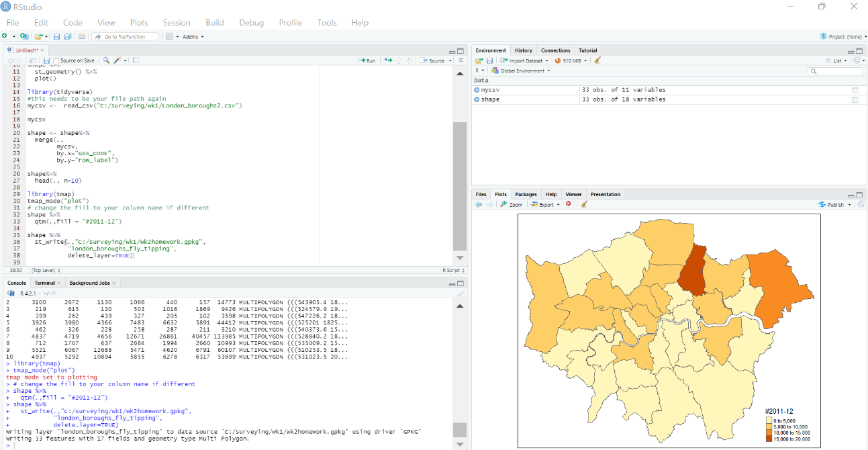This screenshot has height=450, width=868.
Task: Click the New File icon in main toolbar
Action: [x=5, y=36]
